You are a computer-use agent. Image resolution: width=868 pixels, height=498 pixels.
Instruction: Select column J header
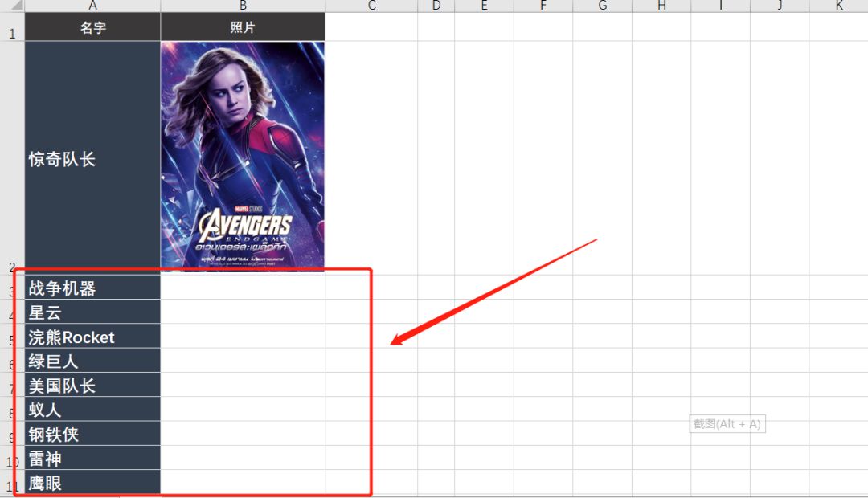pos(780,6)
